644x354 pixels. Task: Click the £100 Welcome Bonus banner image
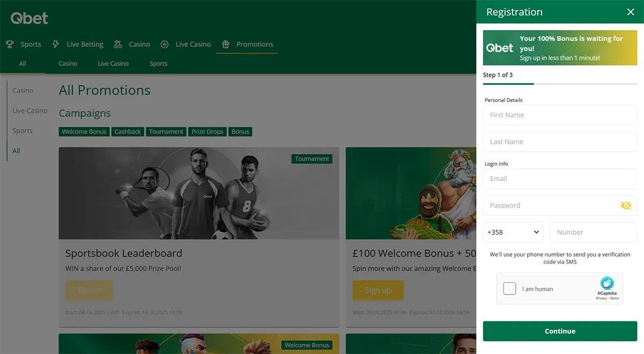[411, 193]
